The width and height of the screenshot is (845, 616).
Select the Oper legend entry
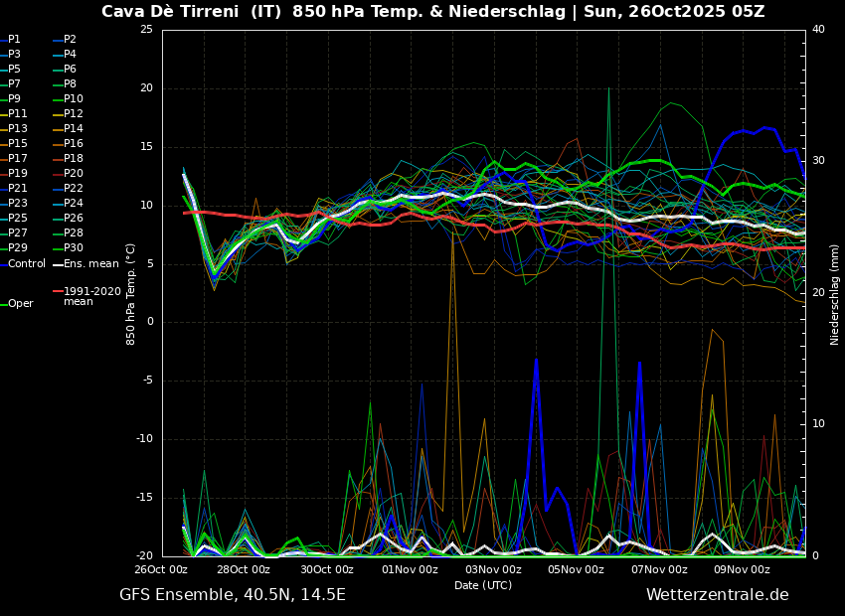point(21,304)
